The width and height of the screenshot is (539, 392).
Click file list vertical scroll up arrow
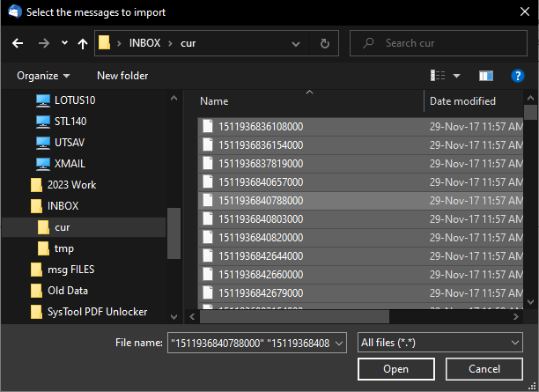(x=530, y=98)
